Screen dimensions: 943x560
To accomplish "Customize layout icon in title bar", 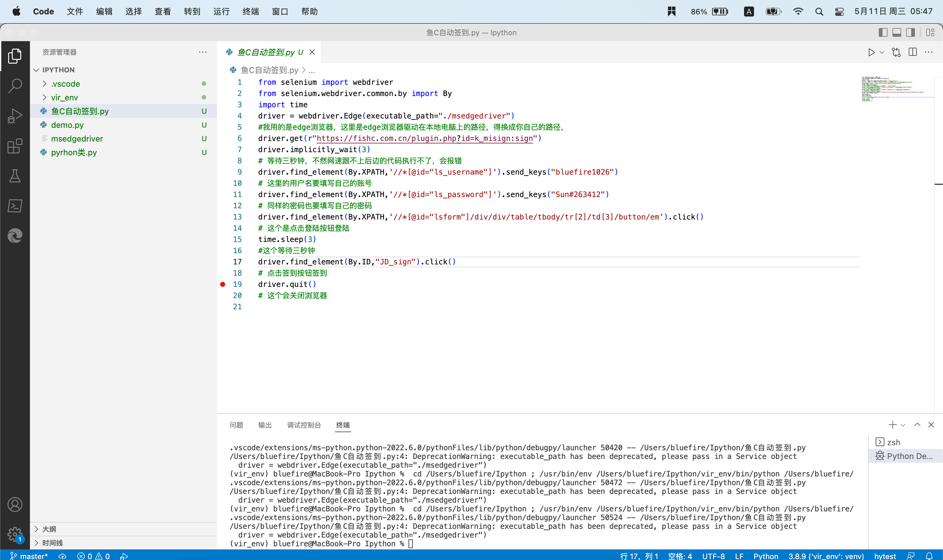I will click(x=930, y=32).
